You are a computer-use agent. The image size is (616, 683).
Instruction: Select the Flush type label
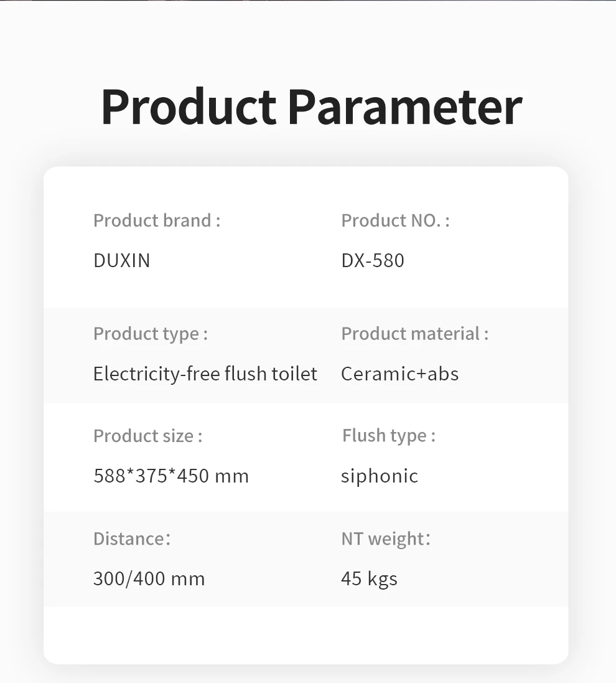click(x=389, y=436)
